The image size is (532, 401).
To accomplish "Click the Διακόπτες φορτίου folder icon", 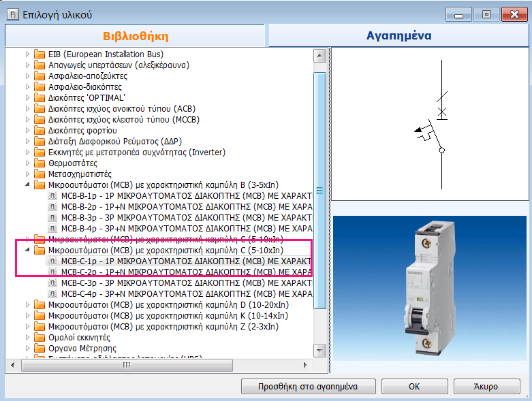I will click(40, 131).
